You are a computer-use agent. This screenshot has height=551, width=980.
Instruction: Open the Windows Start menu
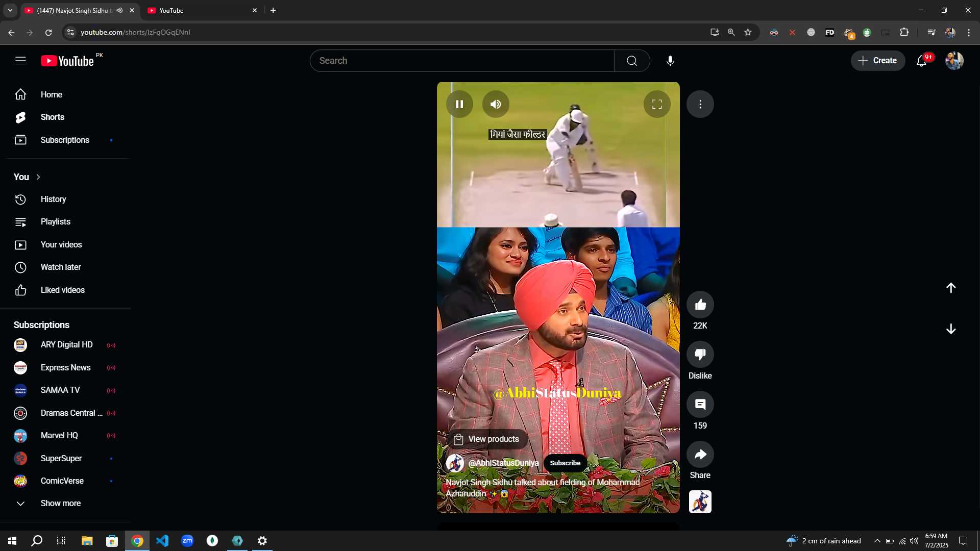12,541
